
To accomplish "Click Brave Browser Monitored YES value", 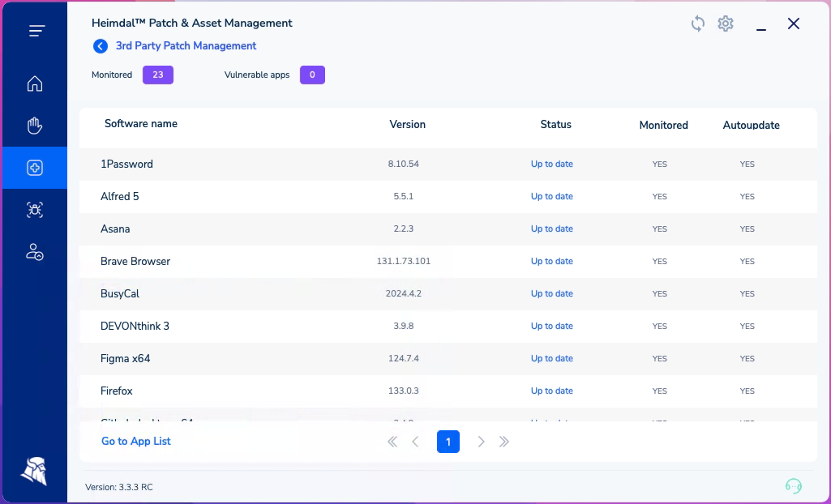I will (x=659, y=261).
